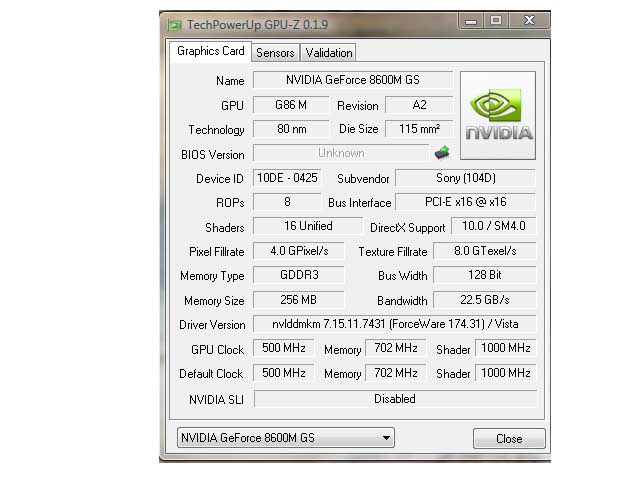Screen dimensions: 640x480
Task: Select the Die Size value 115 mm²
Action: 419,129
